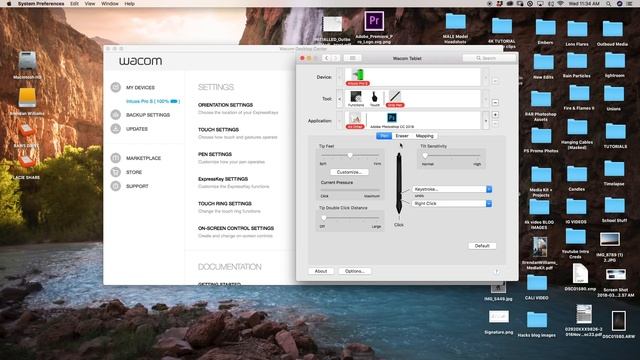
Task: Open Touch Ring Settings link
Action: (225, 203)
